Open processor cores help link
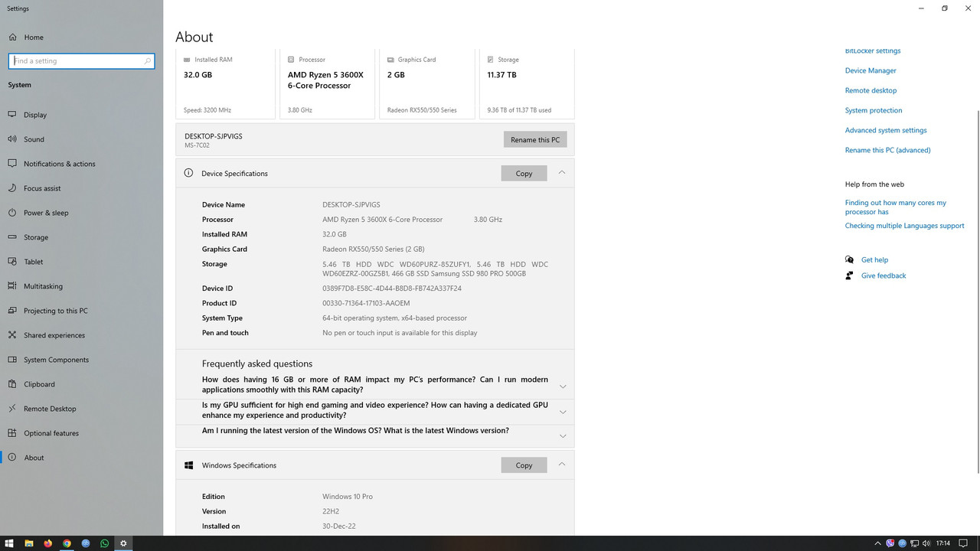The height and width of the screenshot is (551, 980). click(896, 207)
